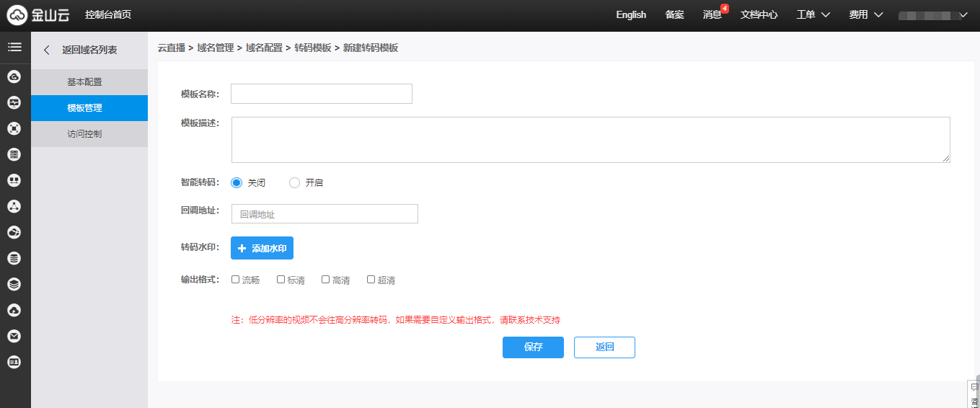The height and width of the screenshot is (408, 980).
Task: Click the hamburger menu icon in sidebar
Action: (x=14, y=48)
